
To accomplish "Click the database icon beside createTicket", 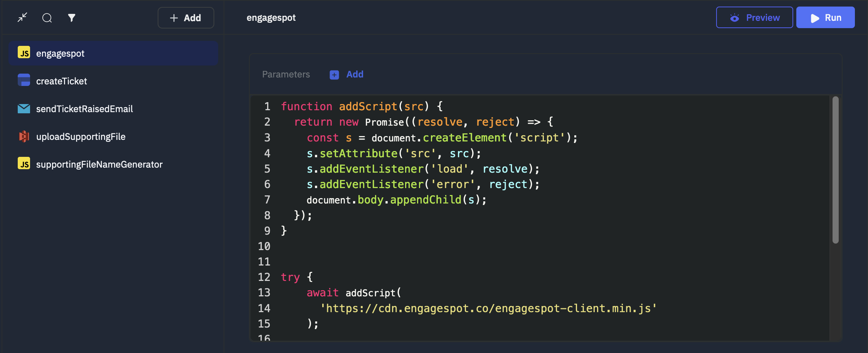I will [24, 80].
